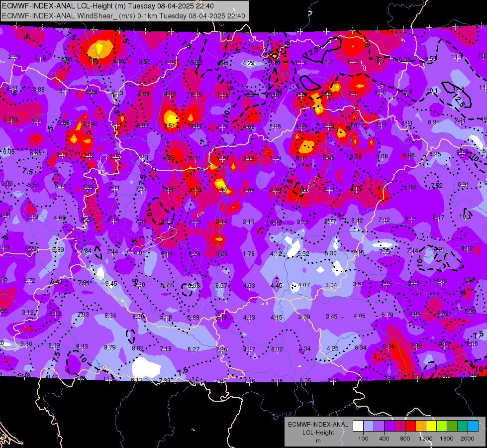Click the grid value 4.29
Screen dimensions: 487x448
pyautogui.click(x=248, y=63)
